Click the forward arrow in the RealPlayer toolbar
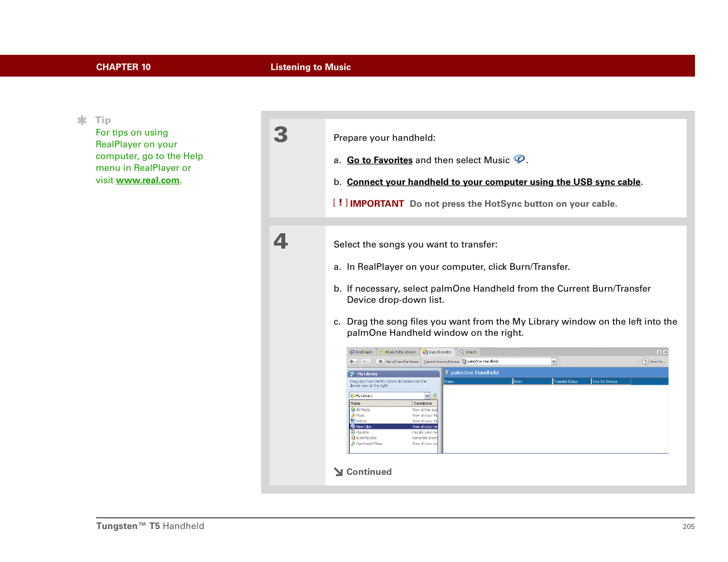This screenshot has height=562, width=728. pyautogui.click(x=364, y=362)
